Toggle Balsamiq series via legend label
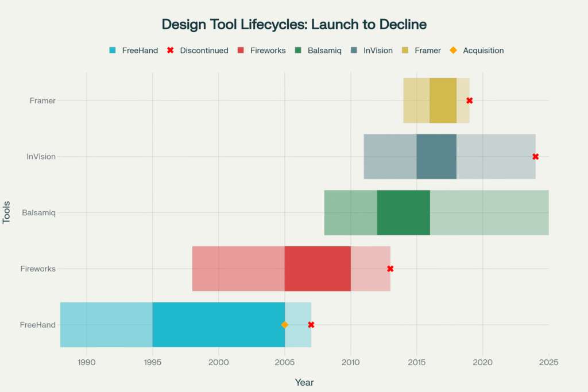The width and height of the screenshot is (588, 392). [325, 51]
